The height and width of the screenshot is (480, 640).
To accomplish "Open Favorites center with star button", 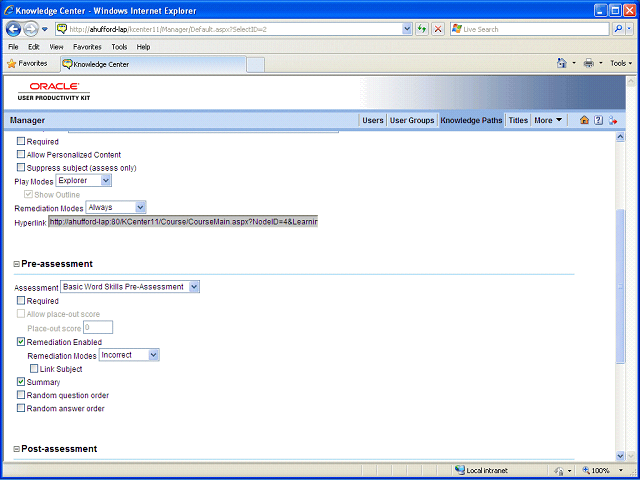I will click(28, 64).
